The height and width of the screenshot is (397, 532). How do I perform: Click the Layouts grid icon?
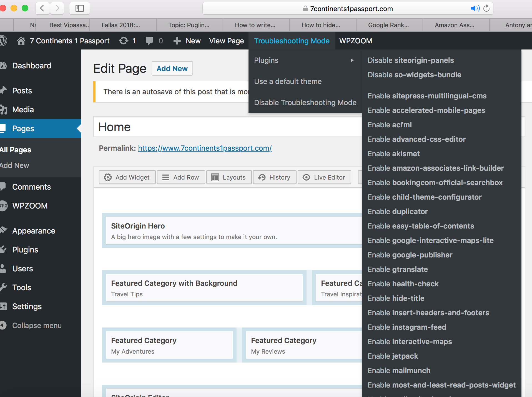[215, 177]
